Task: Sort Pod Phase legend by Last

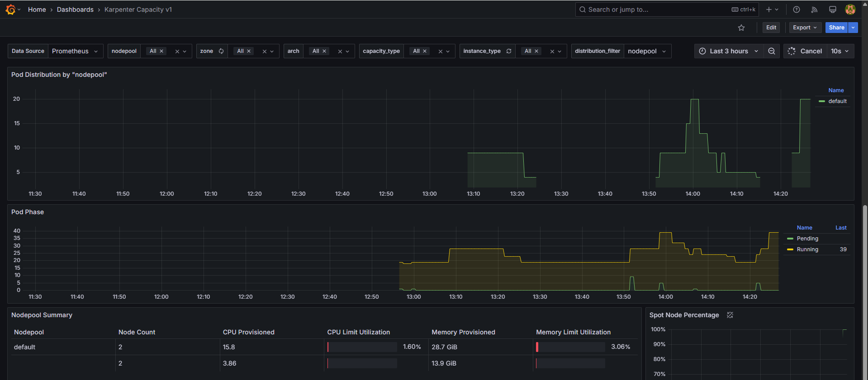Action: (x=841, y=228)
